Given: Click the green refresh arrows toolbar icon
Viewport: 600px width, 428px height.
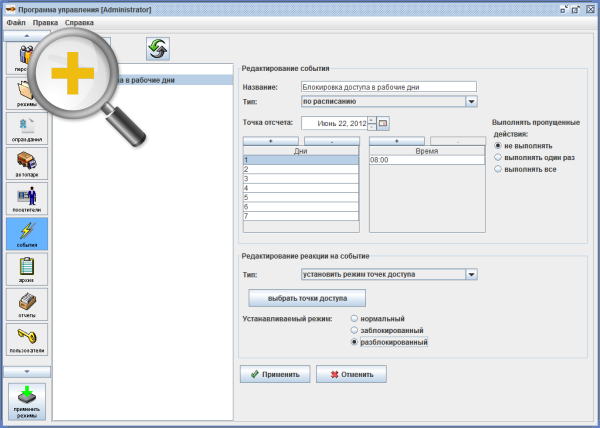Looking at the screenshot, I should pos(157,47).
